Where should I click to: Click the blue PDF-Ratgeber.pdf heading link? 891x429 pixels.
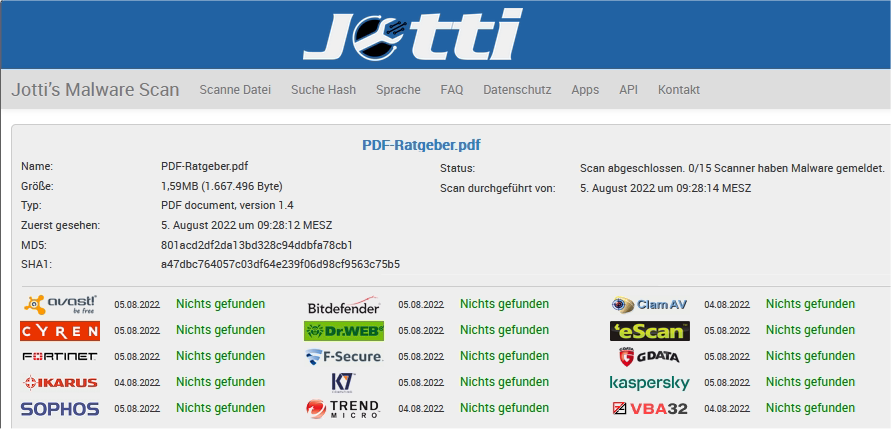point(422,145)
